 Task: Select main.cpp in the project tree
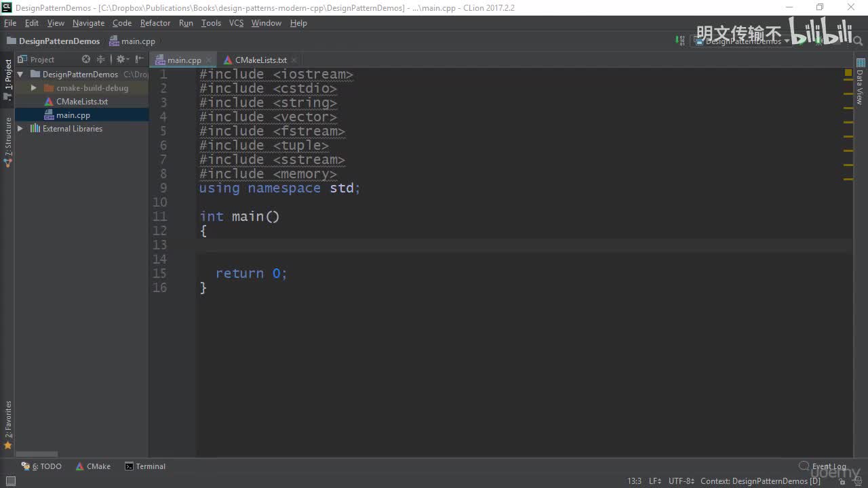[82, 115]
